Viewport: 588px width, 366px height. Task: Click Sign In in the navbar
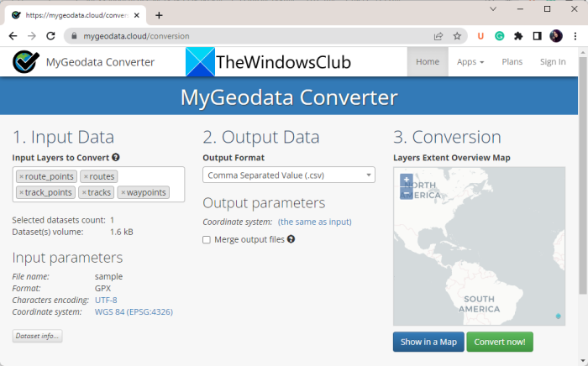(553, 62)
